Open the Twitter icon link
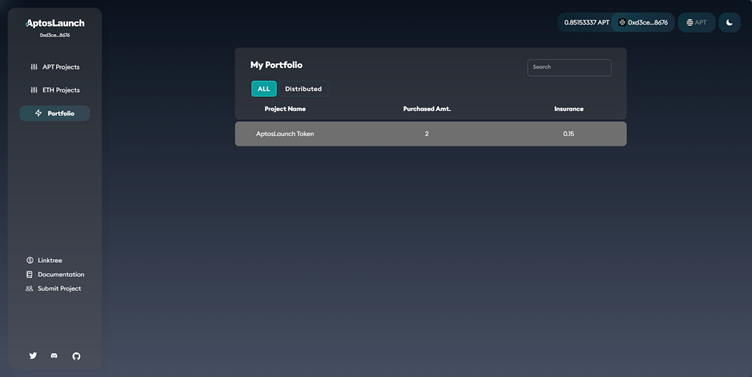This screenshot has height=378, width=753. point(33,356)
